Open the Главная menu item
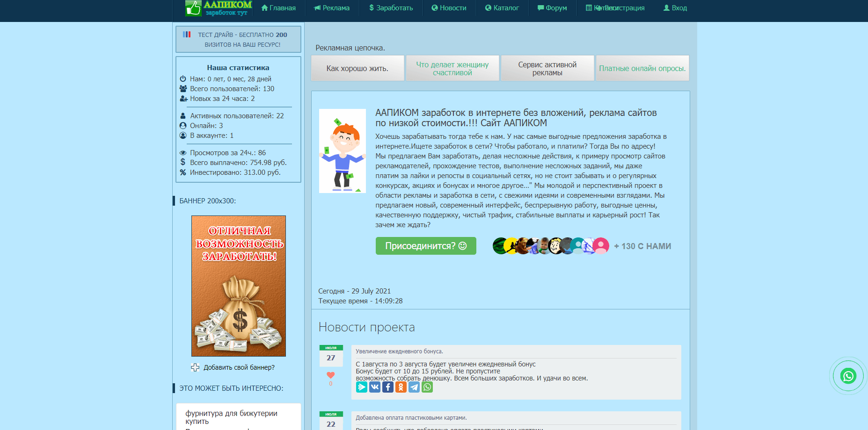Screen dimensions: 868x430 278,8
